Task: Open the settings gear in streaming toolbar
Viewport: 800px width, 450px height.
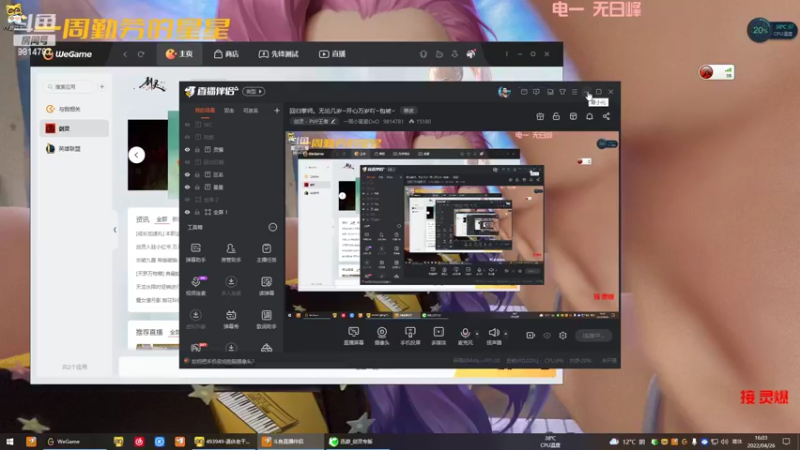Action: tap(563, 335)
